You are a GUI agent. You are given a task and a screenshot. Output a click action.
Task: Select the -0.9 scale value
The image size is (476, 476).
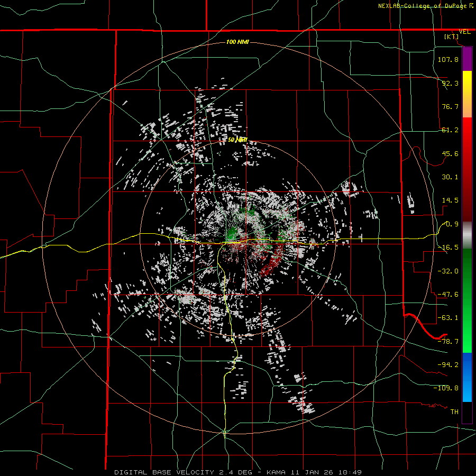tap(451, 224)
